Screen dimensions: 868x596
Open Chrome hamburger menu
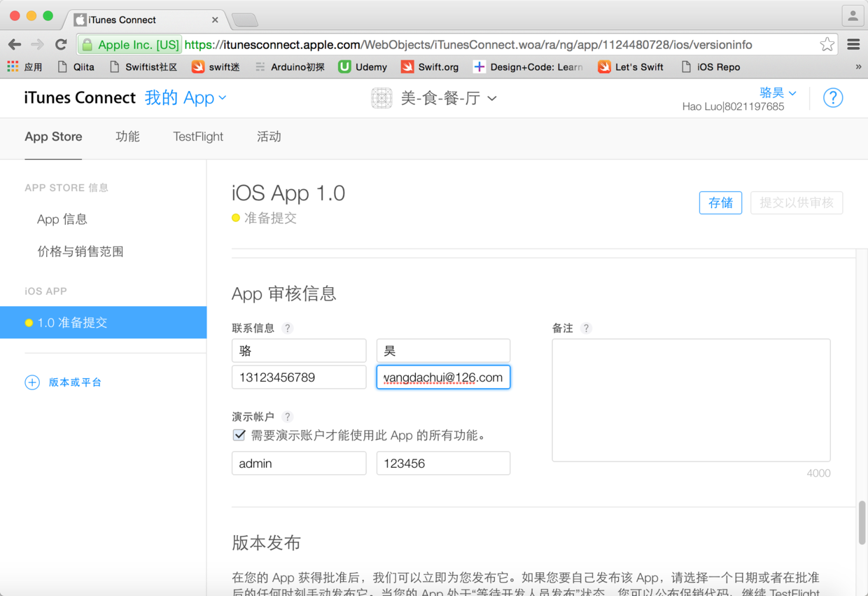tap(853, 45)
